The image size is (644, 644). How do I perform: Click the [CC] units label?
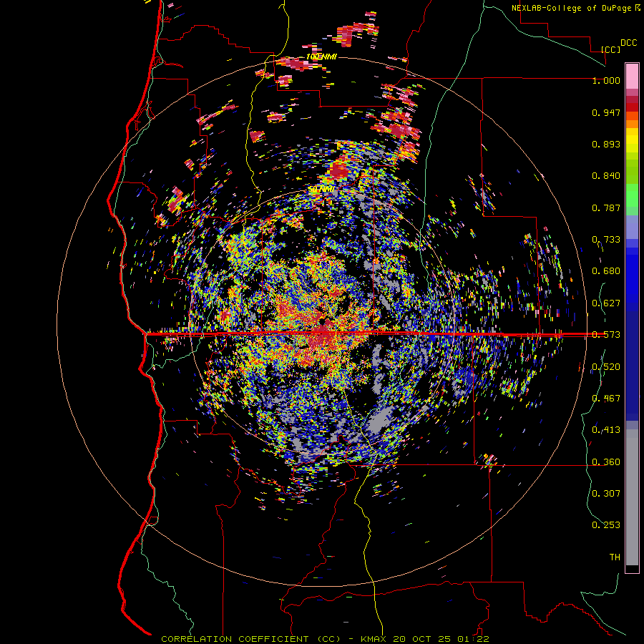[610, 49]
